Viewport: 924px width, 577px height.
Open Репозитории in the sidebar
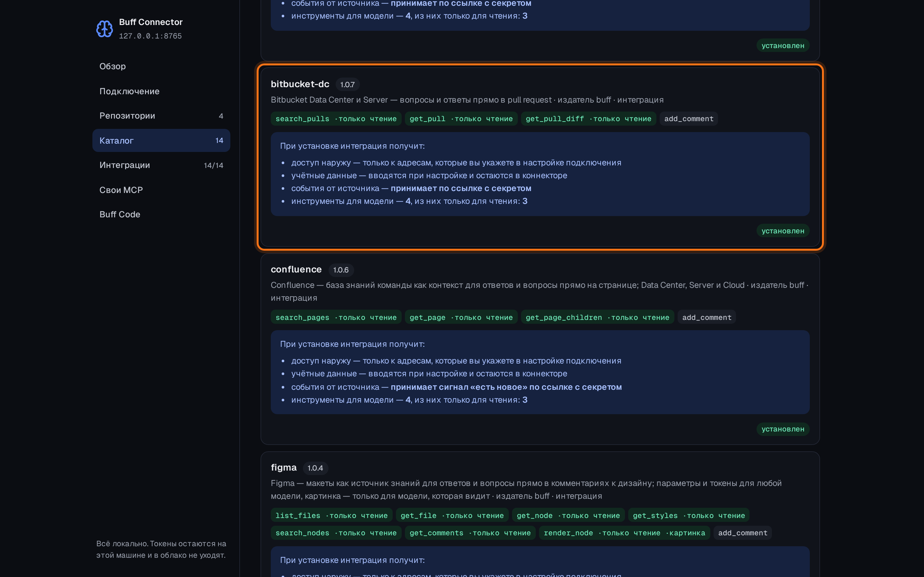(161, 116)
